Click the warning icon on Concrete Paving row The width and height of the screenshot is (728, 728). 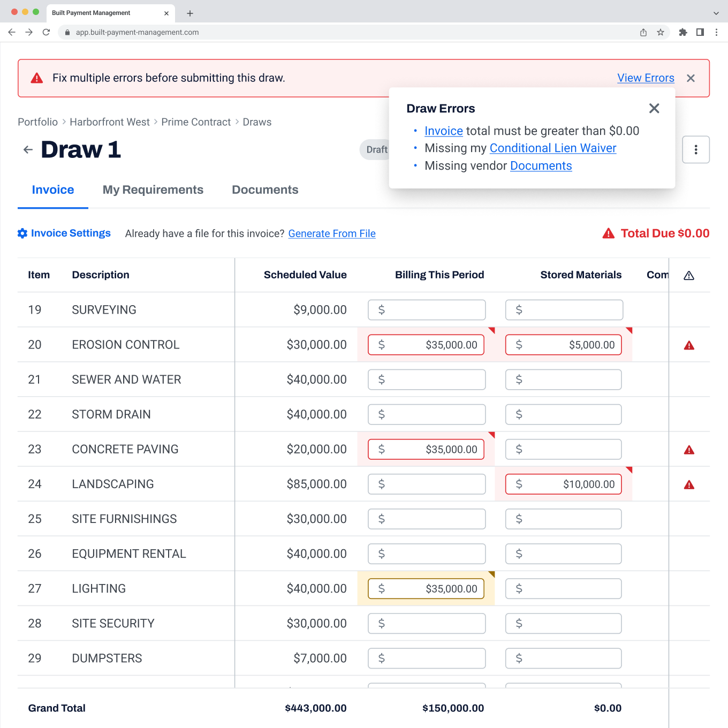(689, 450)
